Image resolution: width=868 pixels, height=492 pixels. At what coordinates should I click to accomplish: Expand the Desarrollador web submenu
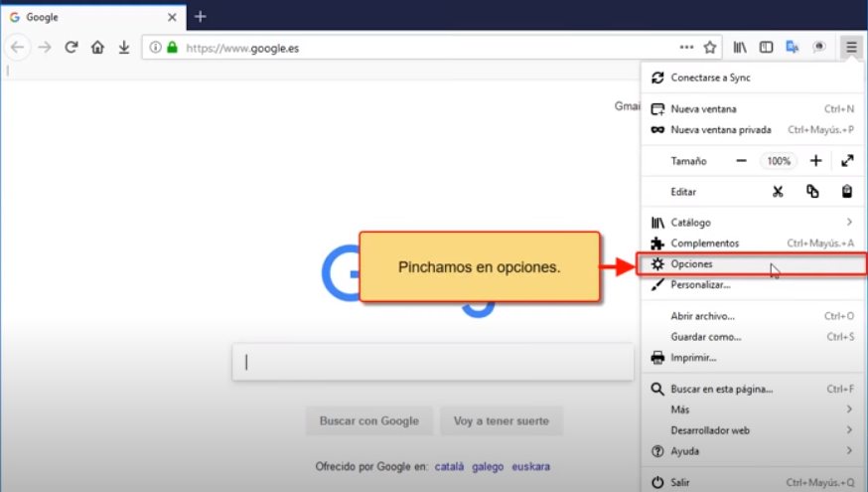[x=753, y=430]
